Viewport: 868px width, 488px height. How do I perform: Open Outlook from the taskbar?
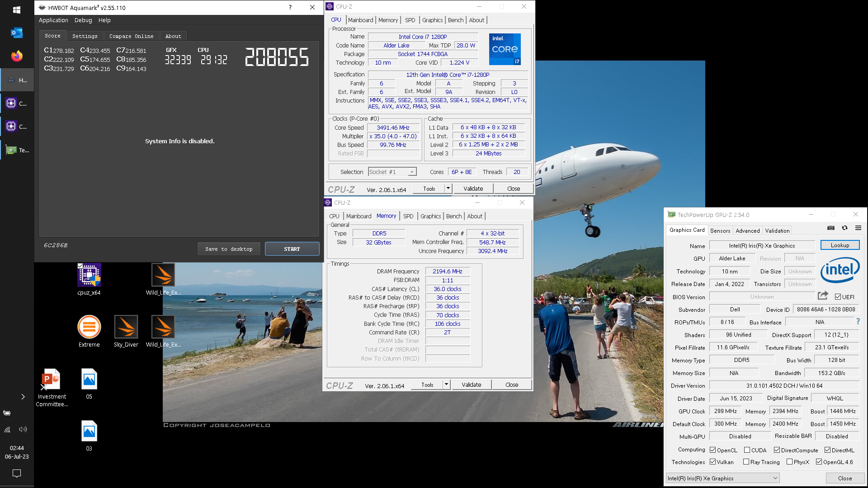pos(17,33)
